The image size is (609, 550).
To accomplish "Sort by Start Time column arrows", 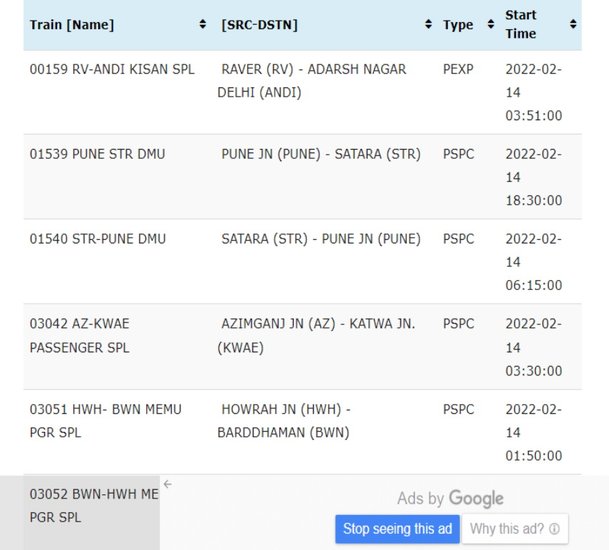I will [x=573, y=24].
